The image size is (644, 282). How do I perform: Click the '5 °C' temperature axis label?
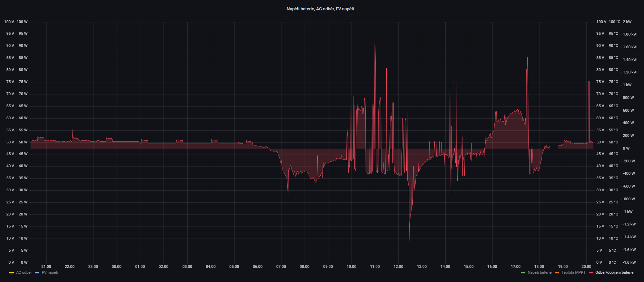coord(613,250)
